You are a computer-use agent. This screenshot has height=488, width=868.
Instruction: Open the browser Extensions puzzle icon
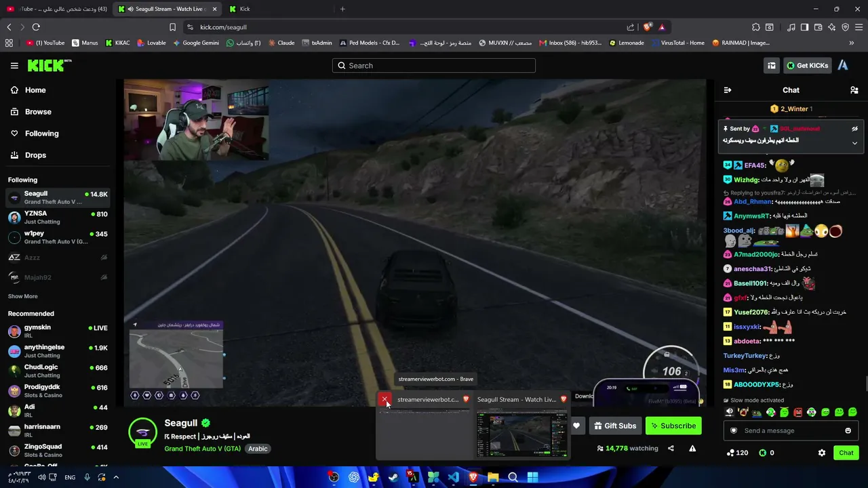click(756, 27)
